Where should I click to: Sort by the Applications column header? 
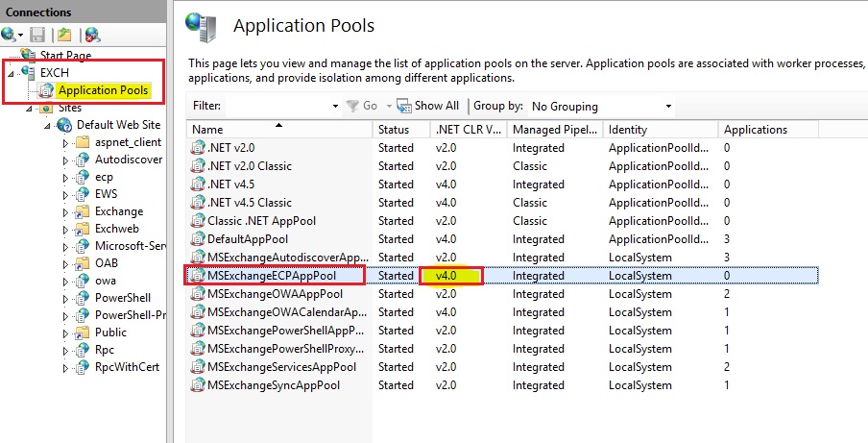(768, 130)
